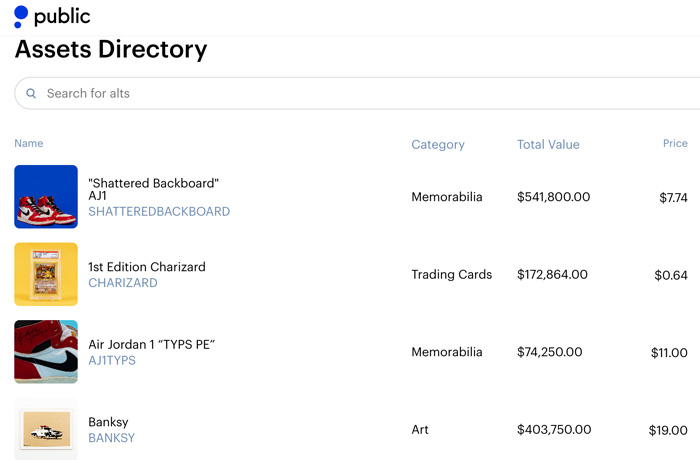Click the Trading Cards category cell
Image resolution: width=700 pixels, height=460 pixels.
coord(452,274)
